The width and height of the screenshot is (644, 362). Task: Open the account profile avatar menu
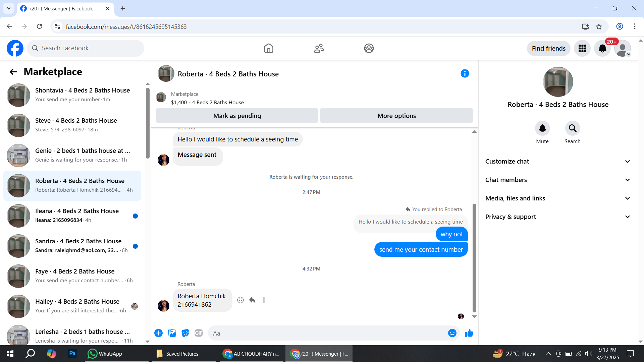tap(623, 49)
